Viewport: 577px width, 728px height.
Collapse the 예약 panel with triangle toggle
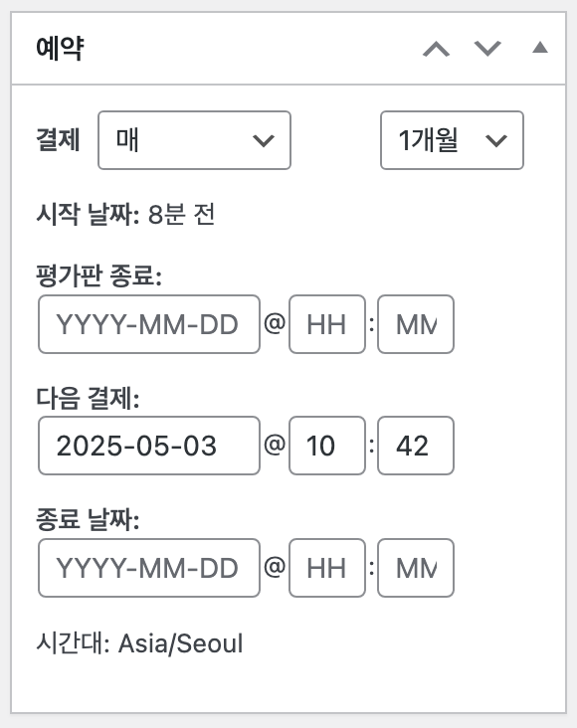coord(540,48)
